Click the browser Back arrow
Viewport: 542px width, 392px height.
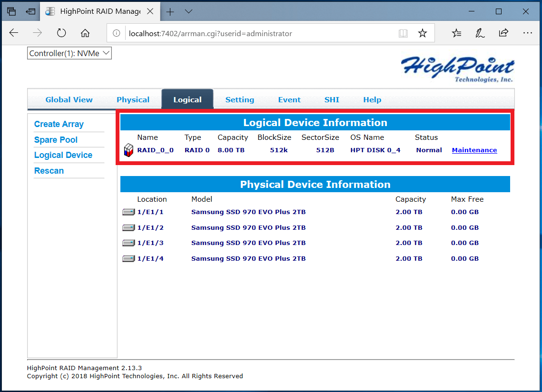14,33
